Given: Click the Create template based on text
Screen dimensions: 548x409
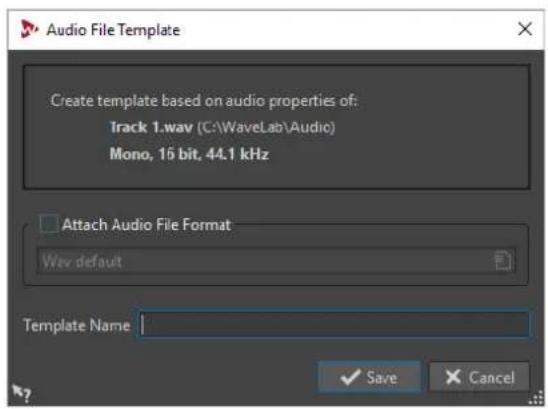Looking at the screenshot, I should click(x=204, y=101).
